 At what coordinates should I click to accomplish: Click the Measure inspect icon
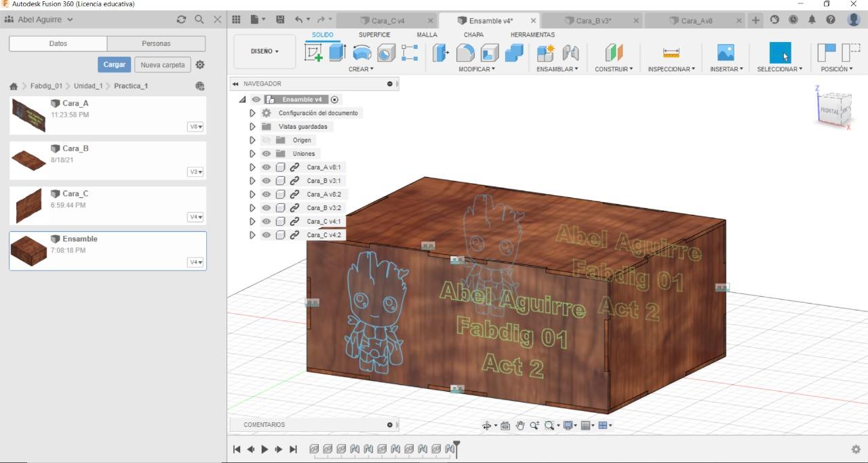[671, 53]
